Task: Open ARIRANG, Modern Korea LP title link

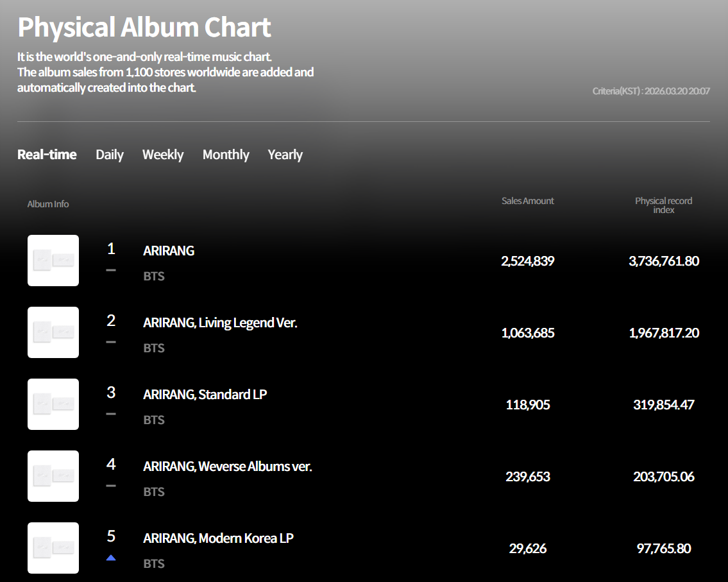Action: (218, 538)
